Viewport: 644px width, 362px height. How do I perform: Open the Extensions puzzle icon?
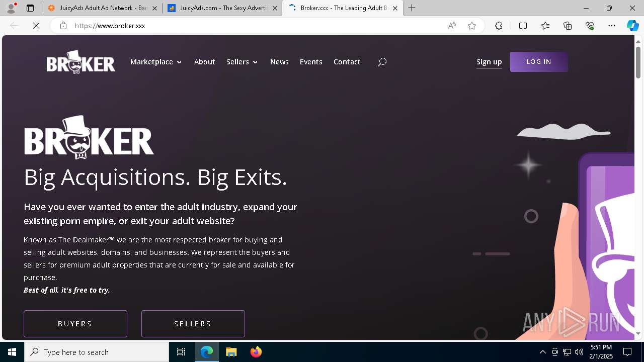(499, 26)
